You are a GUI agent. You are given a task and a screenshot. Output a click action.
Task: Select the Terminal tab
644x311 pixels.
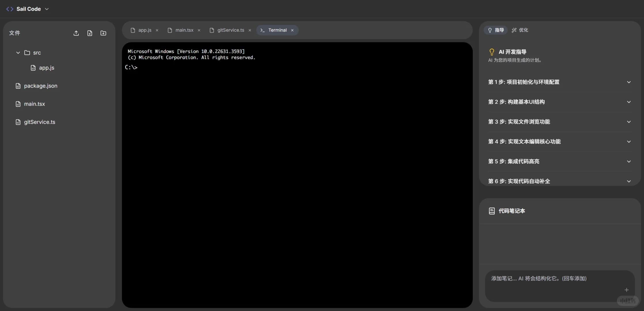click(277, 30)
